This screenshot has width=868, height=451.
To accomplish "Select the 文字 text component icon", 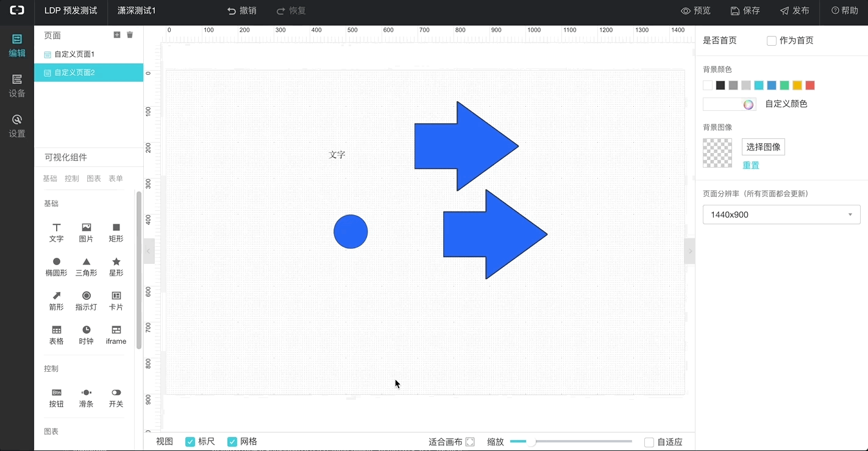I will tap(56, 228).
